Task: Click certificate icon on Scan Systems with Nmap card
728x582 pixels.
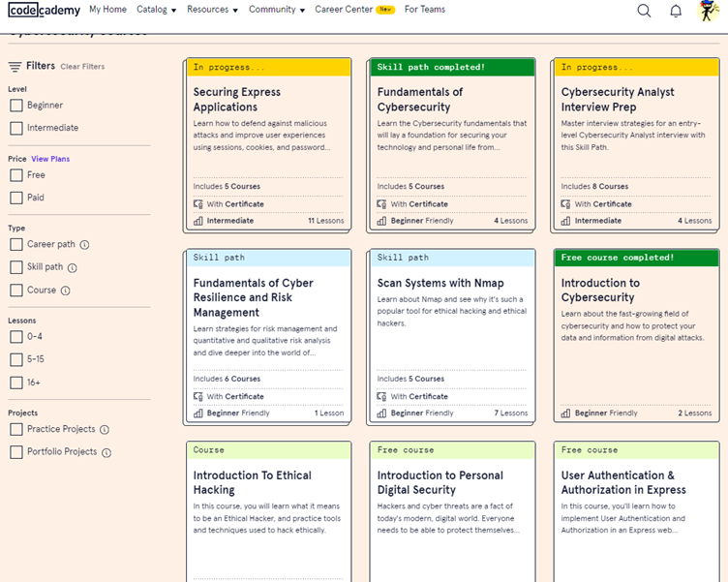Action: [x=381, y=397]
